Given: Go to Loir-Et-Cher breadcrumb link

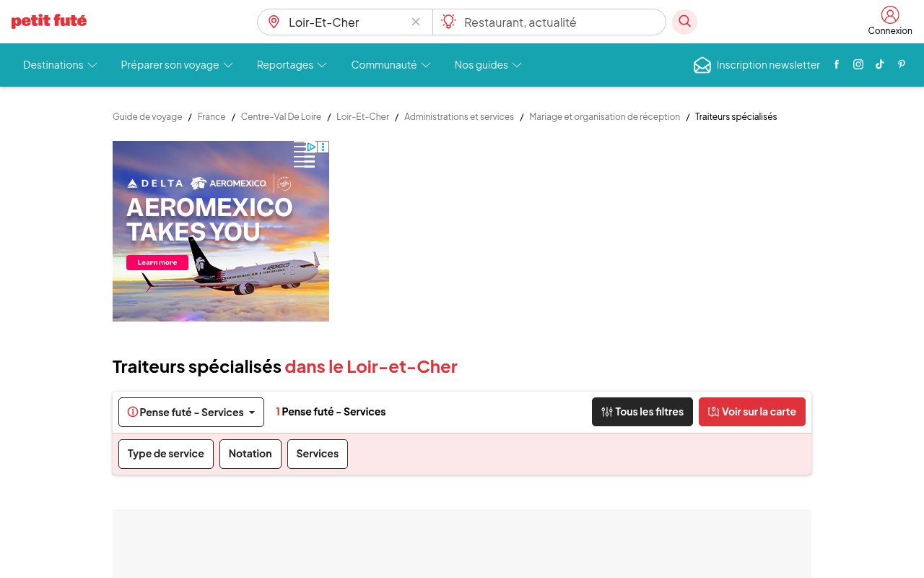Looking at the screenshot, I should point(362,116).
